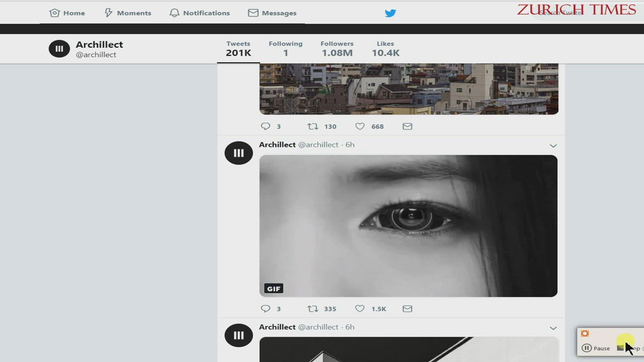Viewport: 644px width, 362px height.
Task: Like the cityscape photo tweet
Action: (x=360, y=126)
